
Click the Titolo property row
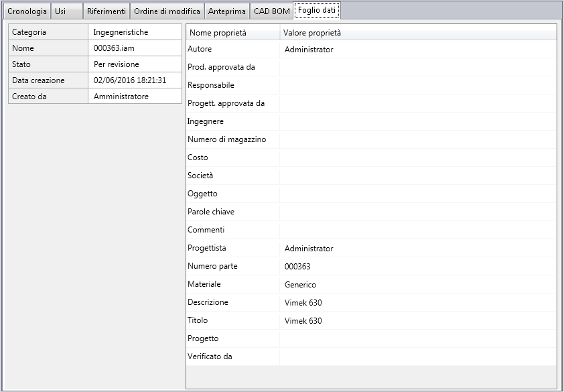[371, 320]
